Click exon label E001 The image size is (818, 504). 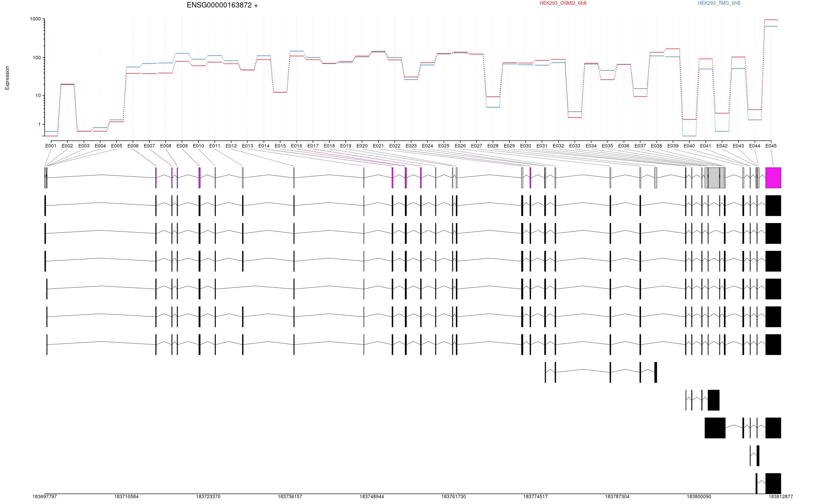click(51, 146)
